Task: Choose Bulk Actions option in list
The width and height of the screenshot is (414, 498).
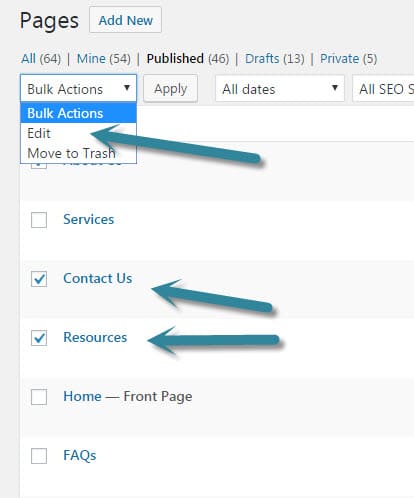Action: tap(78, 113)
